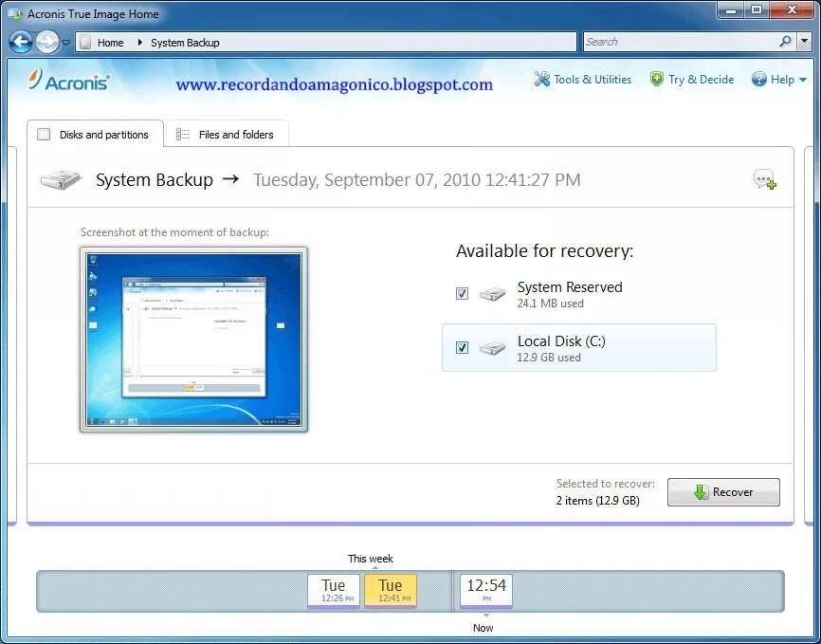Click the backup date Tuesday, September 07, 2010
Viewport: 821px width, 644px height.
tap(417, 180)
